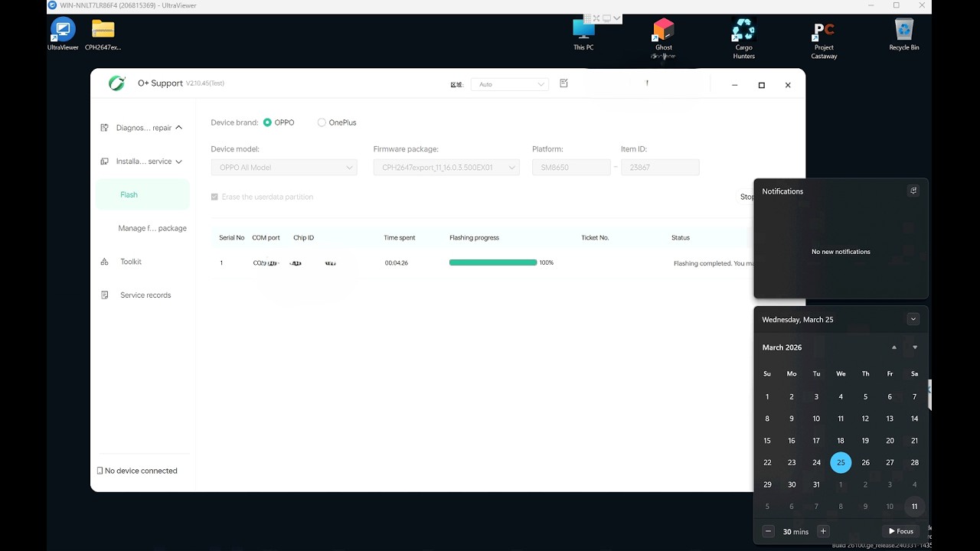Increase focus duration with plus button
980x551 pixels.
click(823, 531)
